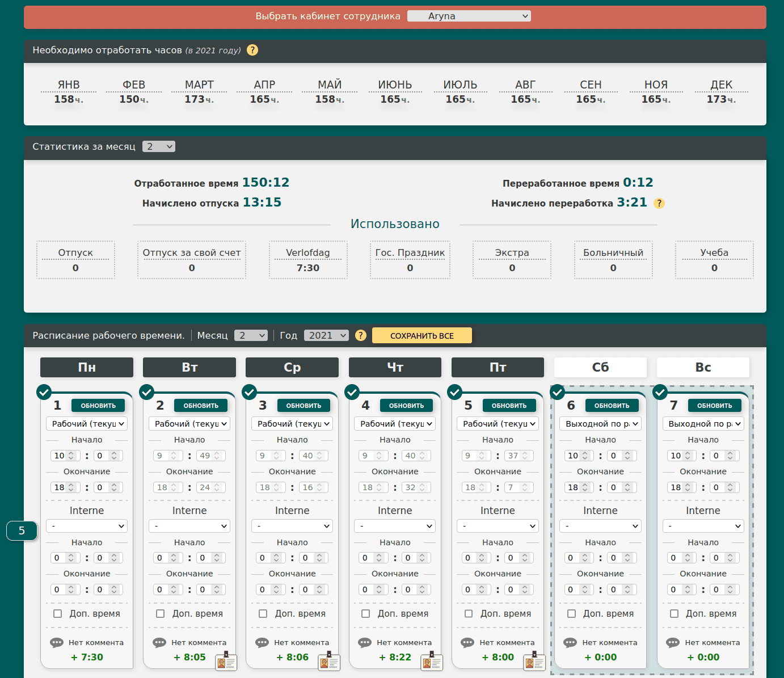Screen dimensions: 784x678
Task: Click help icon next to year selector
Action: point(360,335)
